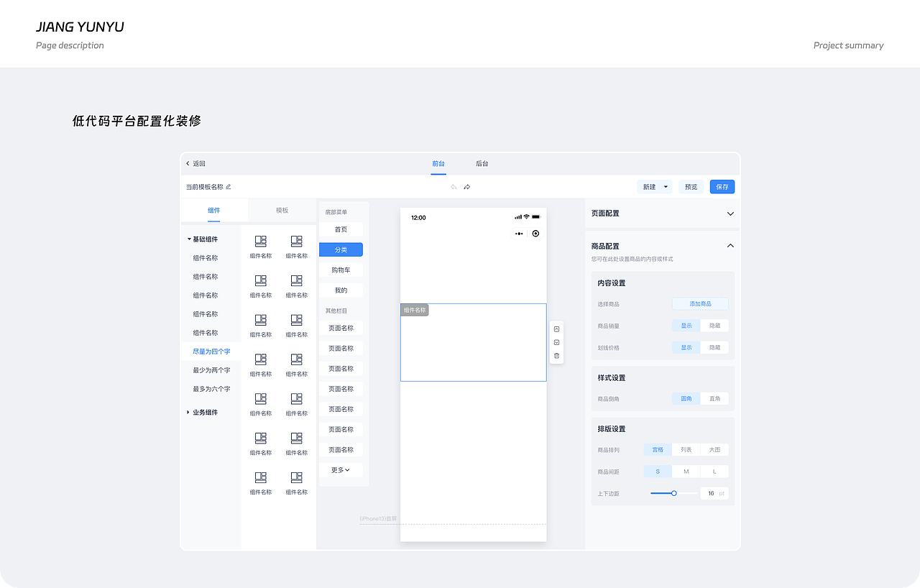Screen dimensions: 920x588
Task: Select 显示 for 商品销量
Action: point(686,325)
